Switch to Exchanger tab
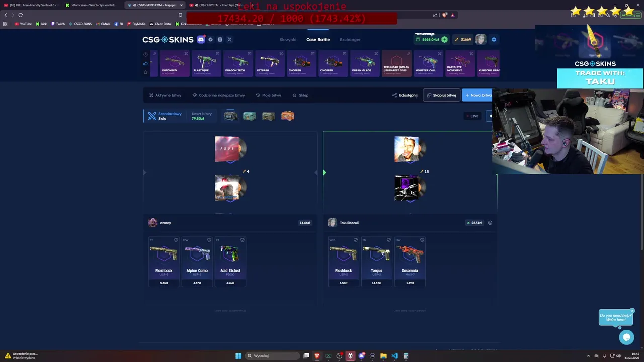The height and width of the screenshot is (362, 644). 350,39
